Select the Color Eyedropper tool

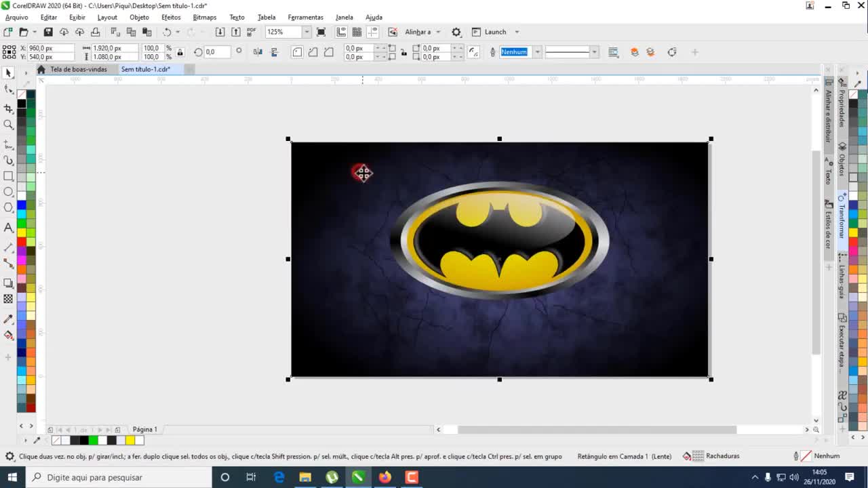click(x=8, y=319)
